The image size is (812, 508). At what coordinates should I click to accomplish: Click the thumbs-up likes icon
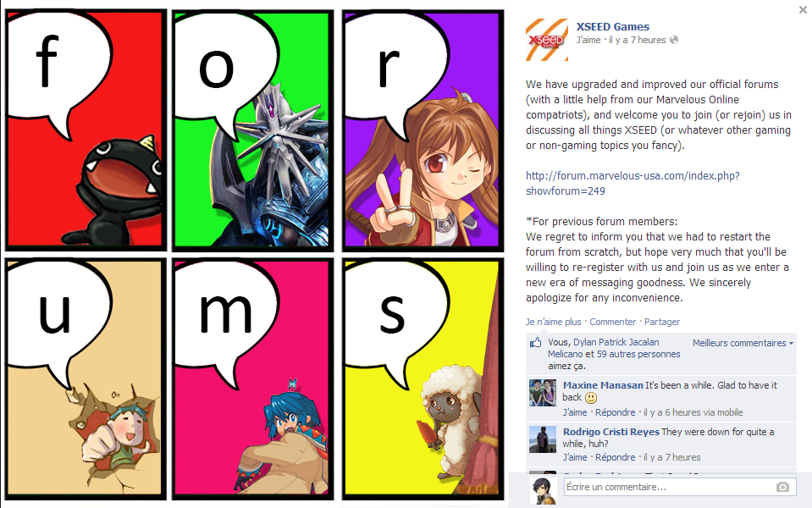(535, 342)
